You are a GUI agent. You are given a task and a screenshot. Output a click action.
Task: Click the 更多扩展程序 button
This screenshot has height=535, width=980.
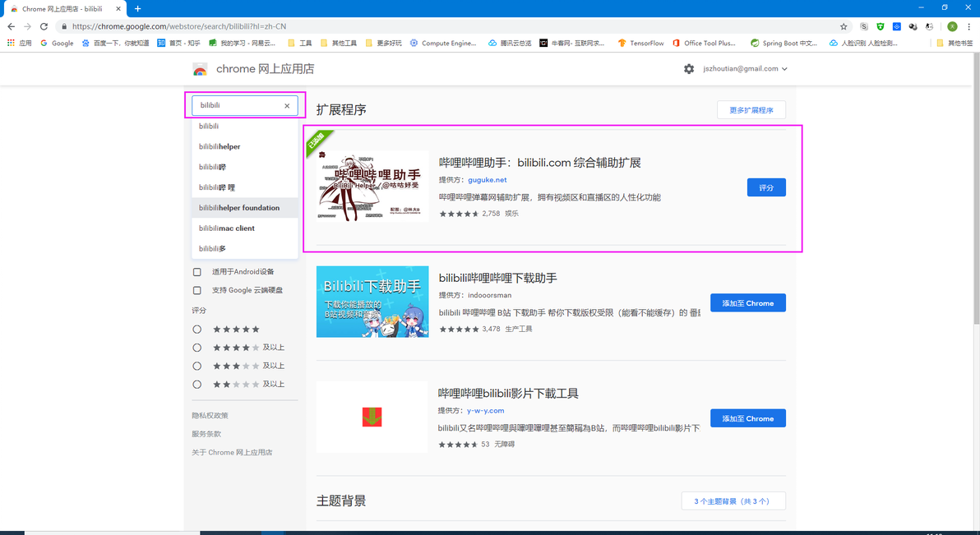coord(751,110)
